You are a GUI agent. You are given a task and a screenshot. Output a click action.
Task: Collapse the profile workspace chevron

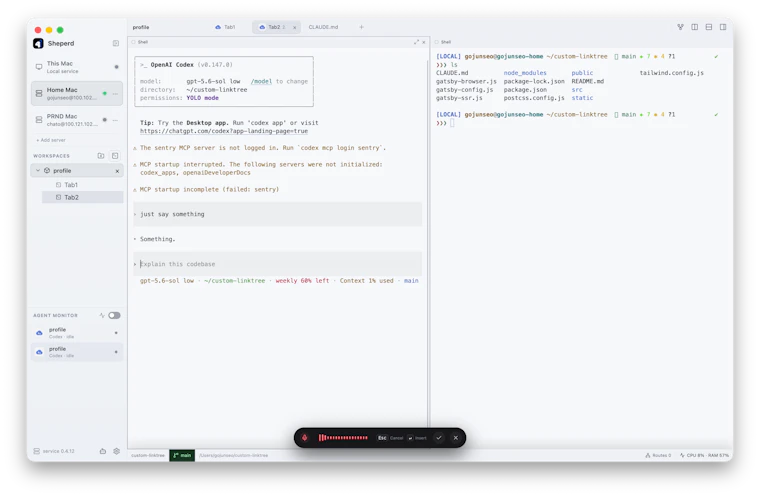[x=38, y=171]
